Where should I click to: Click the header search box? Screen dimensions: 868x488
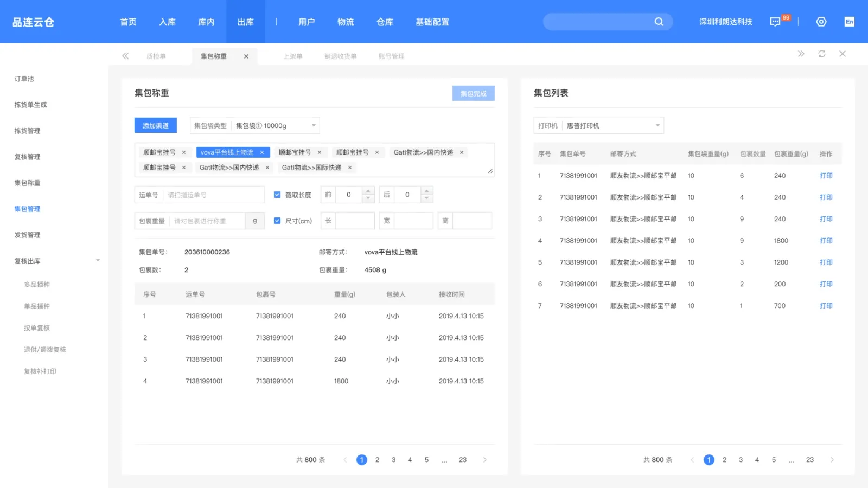tap(608, 22)
